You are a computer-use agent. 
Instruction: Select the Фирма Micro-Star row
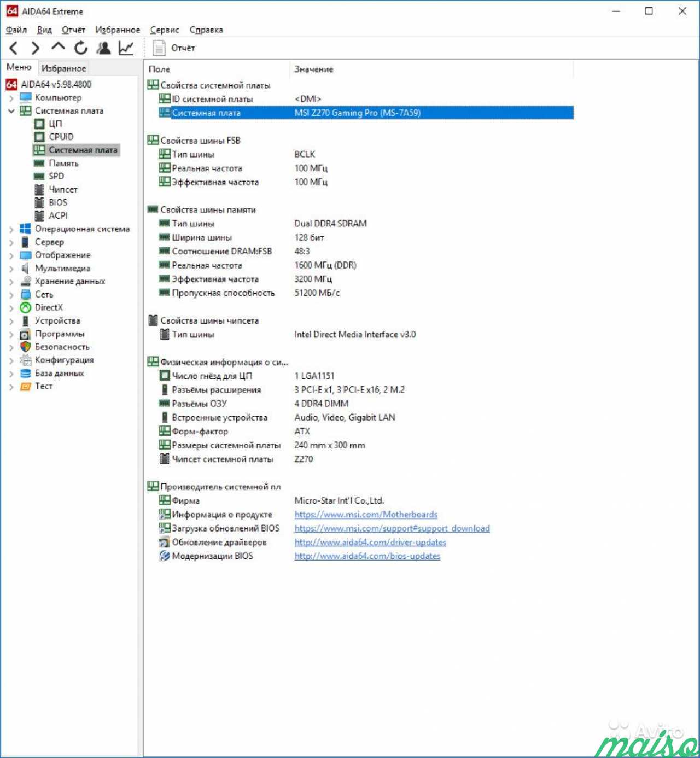tap(365, 500)
